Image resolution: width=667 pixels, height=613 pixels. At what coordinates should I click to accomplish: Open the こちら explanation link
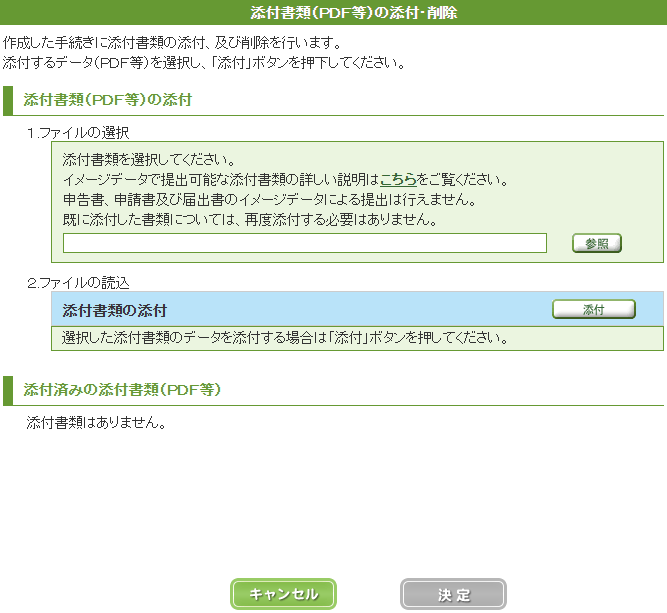coord(398,180)
